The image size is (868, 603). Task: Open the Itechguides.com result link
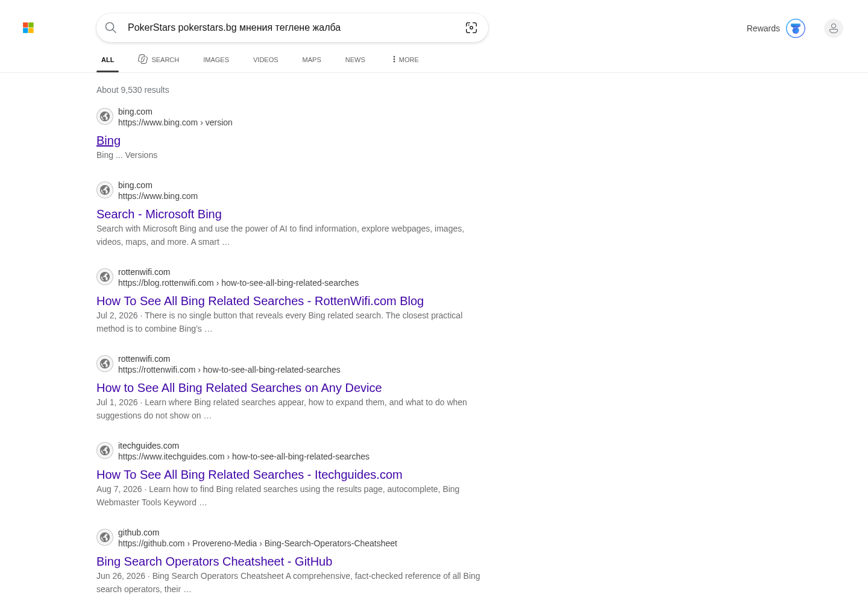tap(250, 475)
